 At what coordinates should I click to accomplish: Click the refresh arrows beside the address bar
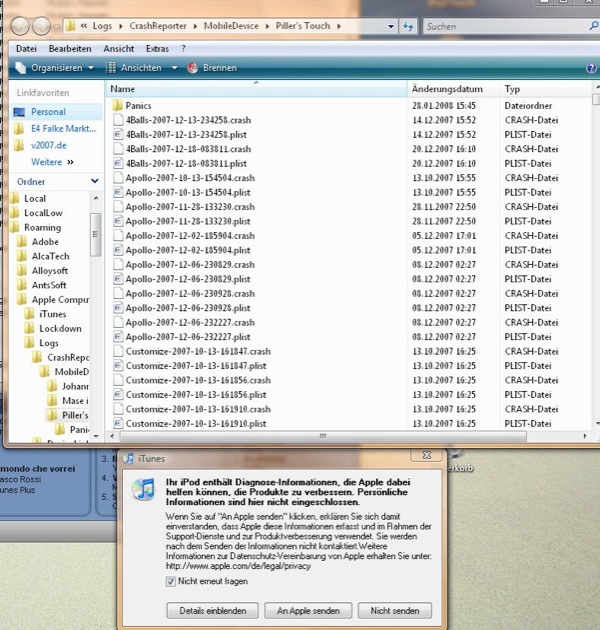(408, 27)
